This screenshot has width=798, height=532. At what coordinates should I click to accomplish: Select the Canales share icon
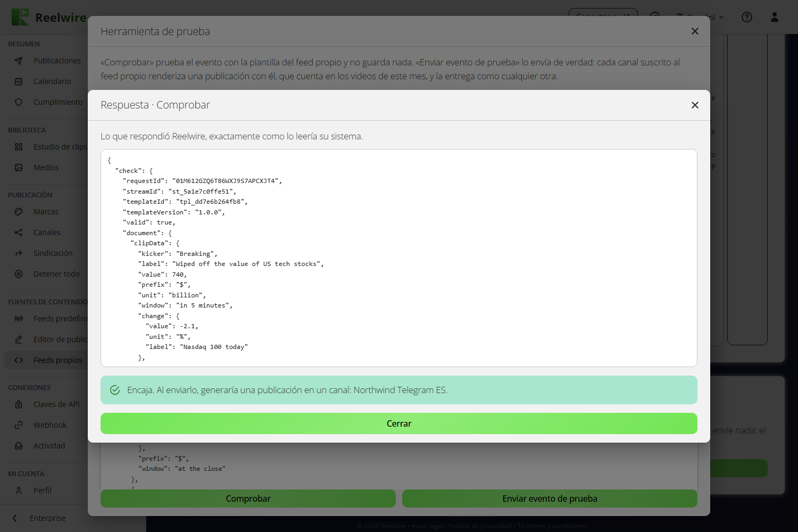[x=19, y=232]
